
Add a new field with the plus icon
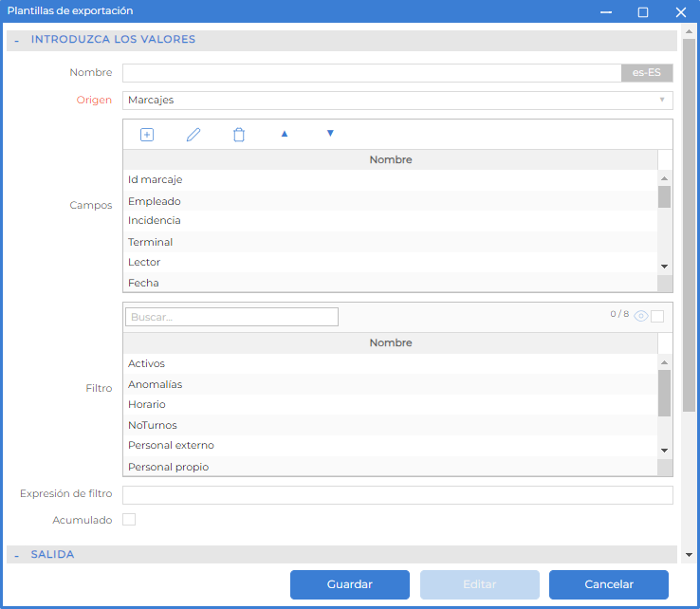[147, 135]
